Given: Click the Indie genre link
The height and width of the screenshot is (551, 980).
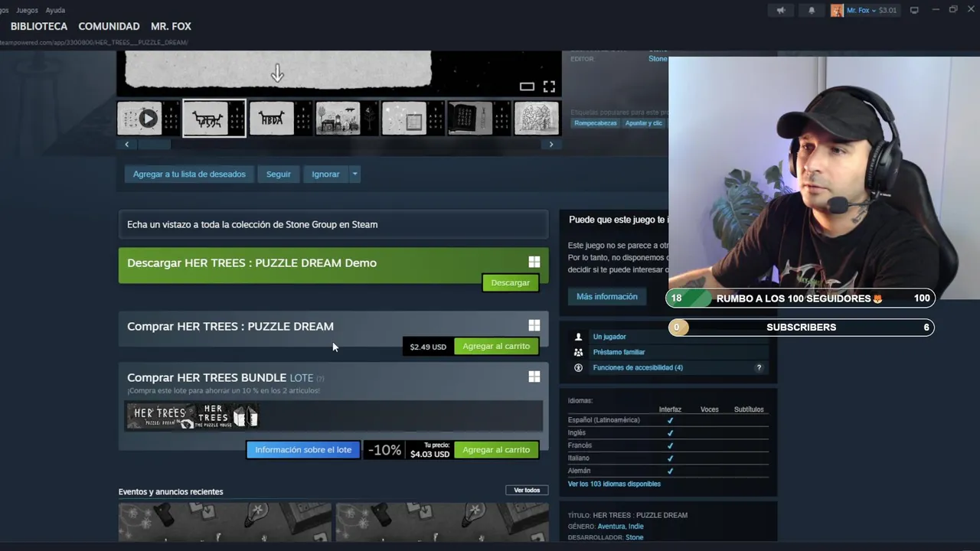Looking at the screenshot, I should point(636,527).
